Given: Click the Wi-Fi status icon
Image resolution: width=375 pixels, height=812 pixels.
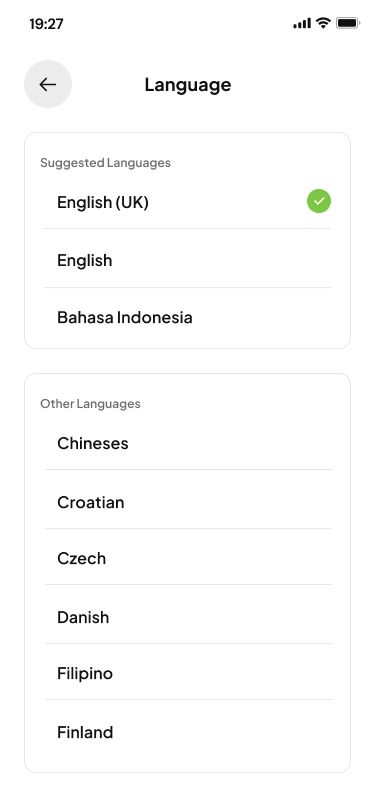Looking at the screenshot, I should click(324, 23).
